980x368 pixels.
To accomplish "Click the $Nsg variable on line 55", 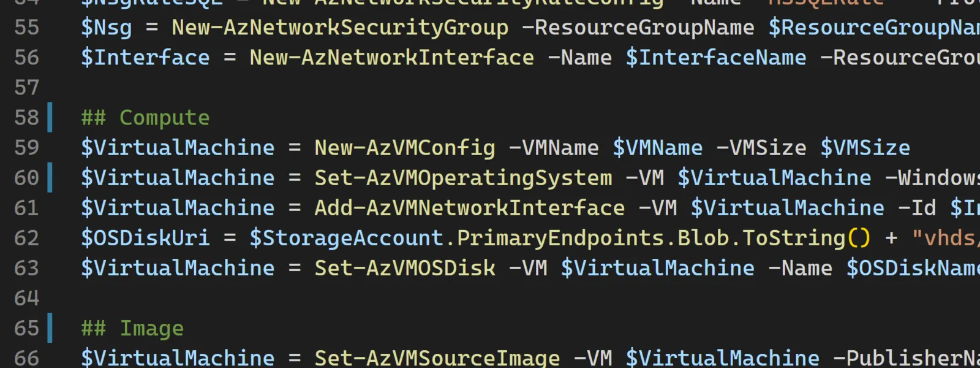I will [x=107, y=28].
